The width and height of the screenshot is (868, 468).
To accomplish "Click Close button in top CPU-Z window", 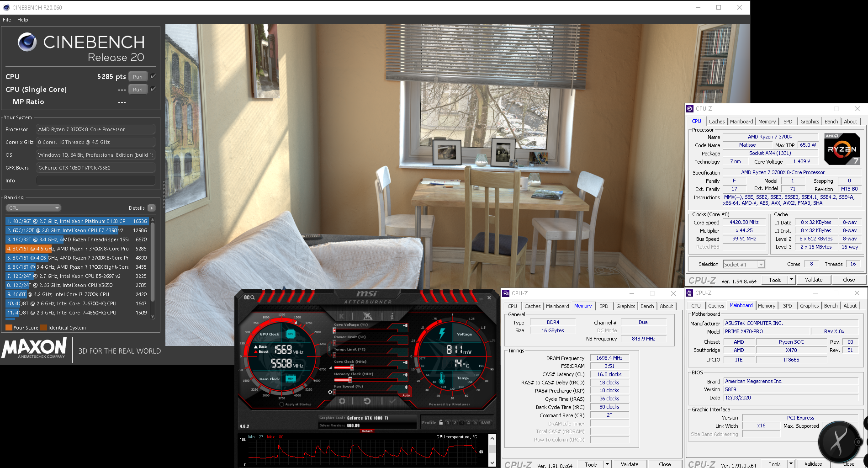I will coord(849,280).
